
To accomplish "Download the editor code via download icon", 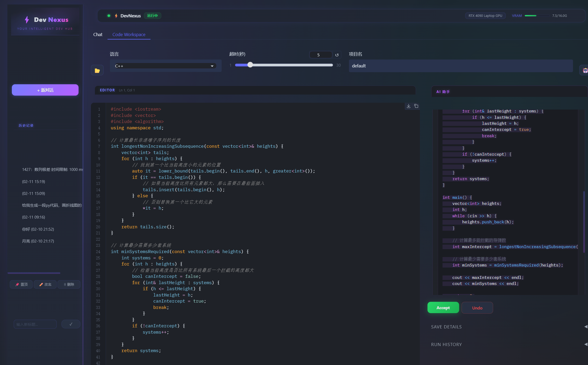I will pos(409,106).
